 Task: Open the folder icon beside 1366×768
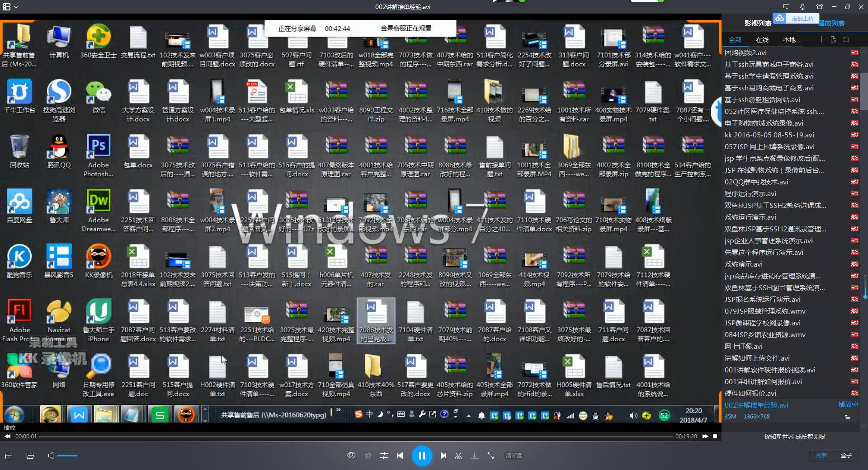pos(848,417)
